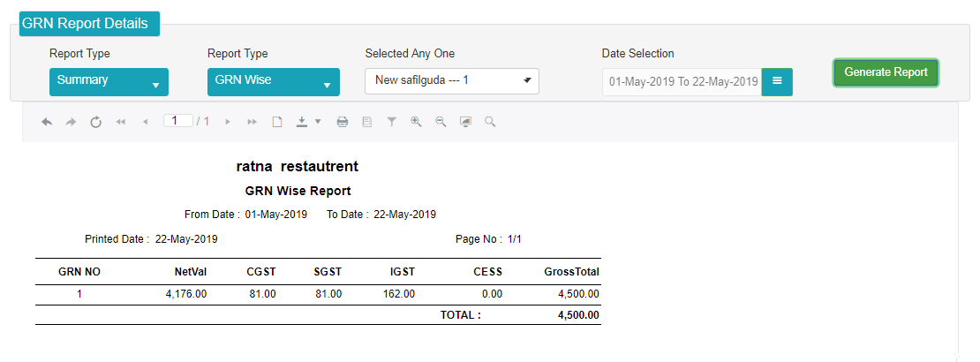This screenshot has width=980, height=362.
Task: Click the search magnifier icon in toolbar
Action: (490, 122)
